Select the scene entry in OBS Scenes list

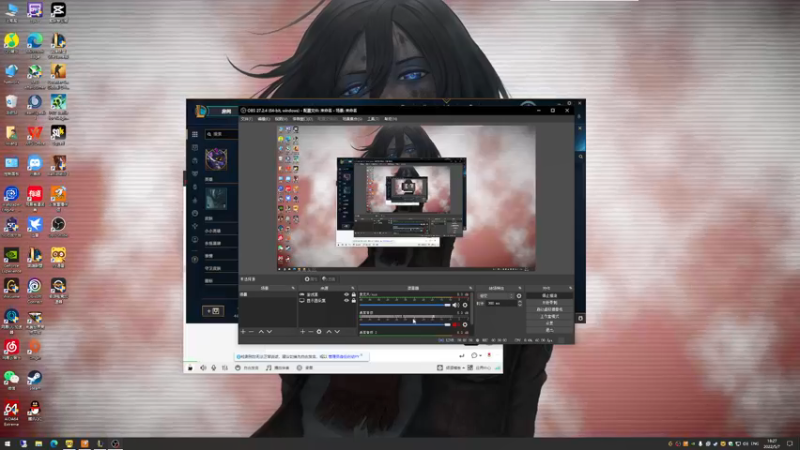pos(267,294)
